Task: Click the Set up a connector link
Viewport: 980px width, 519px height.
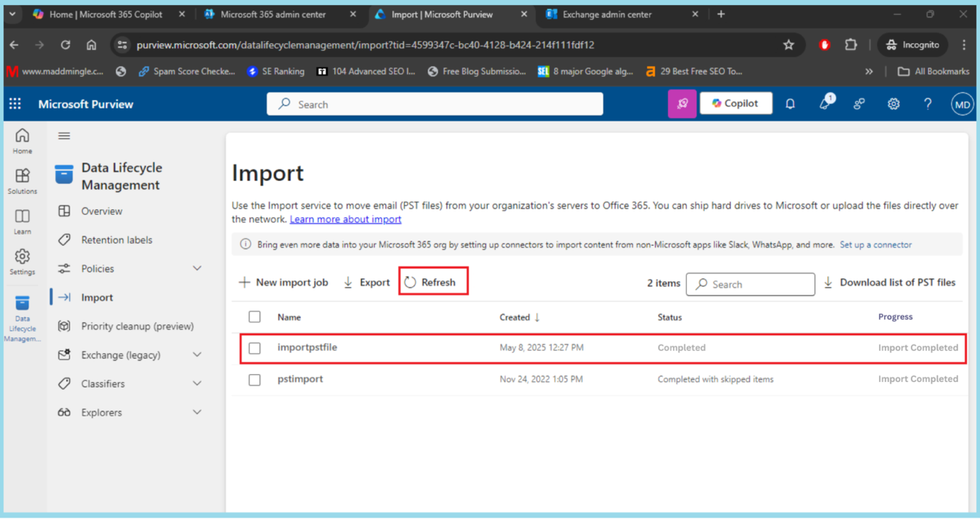Action: (x=876, y=244)
